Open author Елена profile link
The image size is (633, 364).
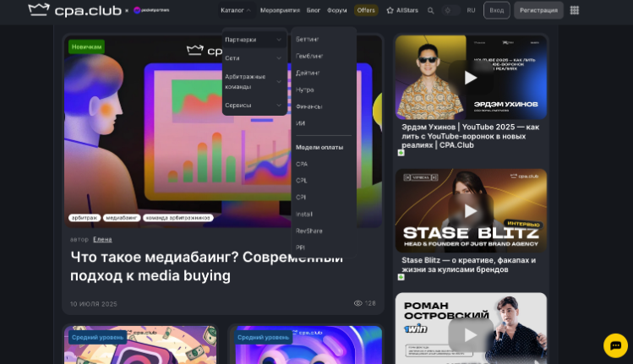tap(102, 239)
